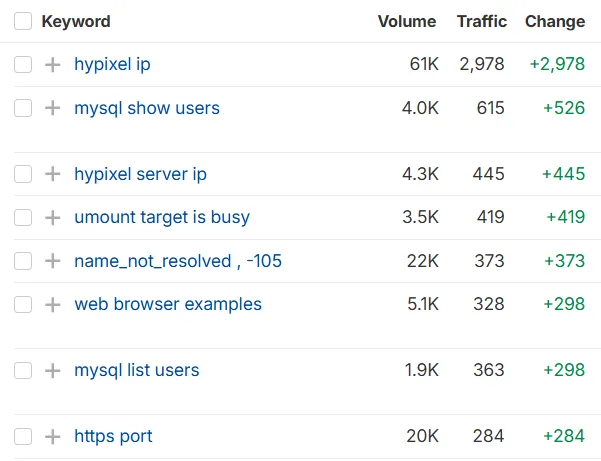Click the 61K volume value
Screen dimensions: 601x461
pyautogui.click(x=424, y=64)
